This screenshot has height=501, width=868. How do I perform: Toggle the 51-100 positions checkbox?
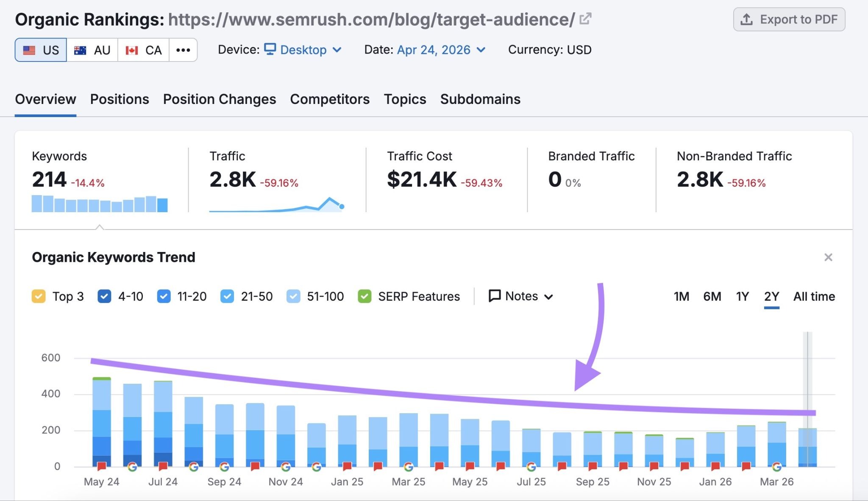[x=293, y=296]
